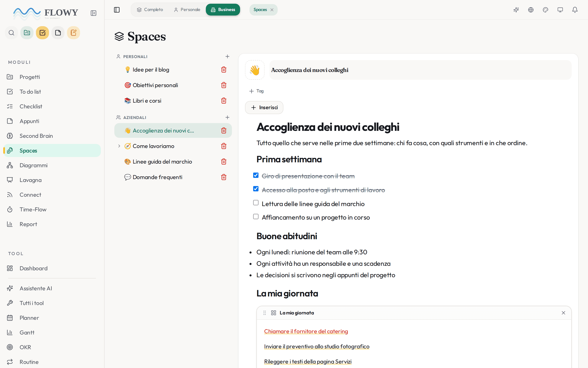The width and height of the screenshot is (588, 368).
Task: Select the Business view tab
Action: coord(223,10)
